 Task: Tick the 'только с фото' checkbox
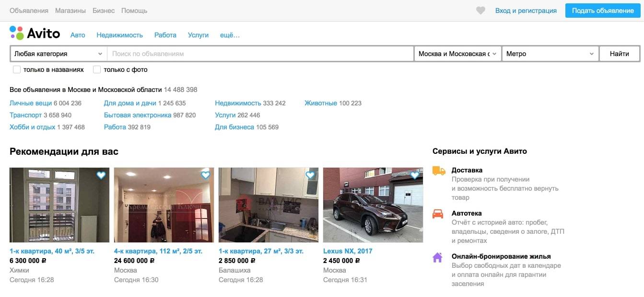tap(97, 69)
